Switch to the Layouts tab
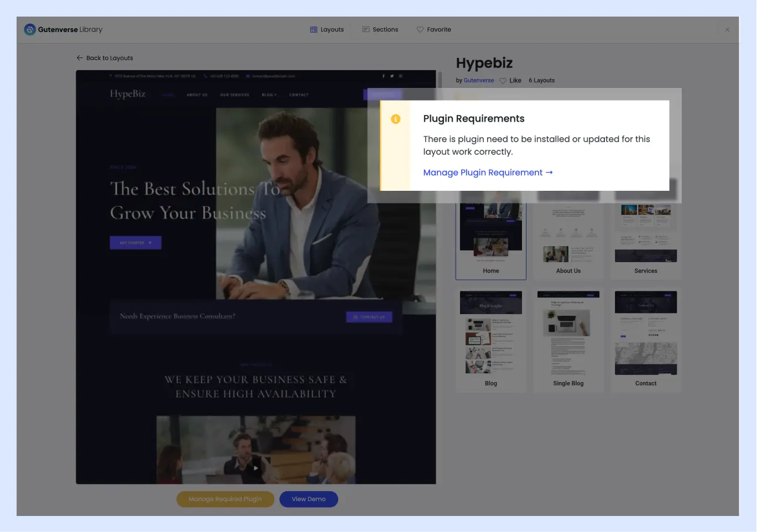Screen dimensions: 757x532 pyautogui.click(x=327, y=30)
